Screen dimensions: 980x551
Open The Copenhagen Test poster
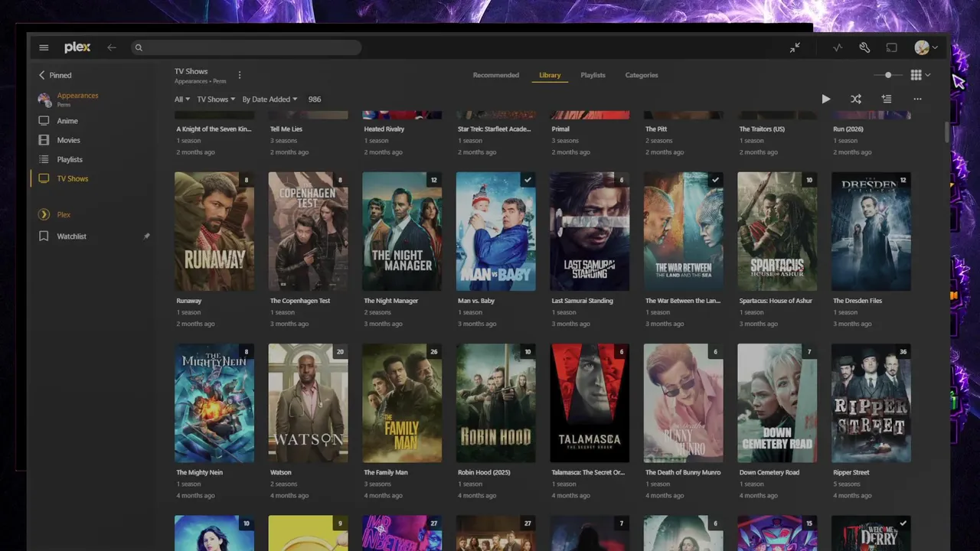click(308, 231)
